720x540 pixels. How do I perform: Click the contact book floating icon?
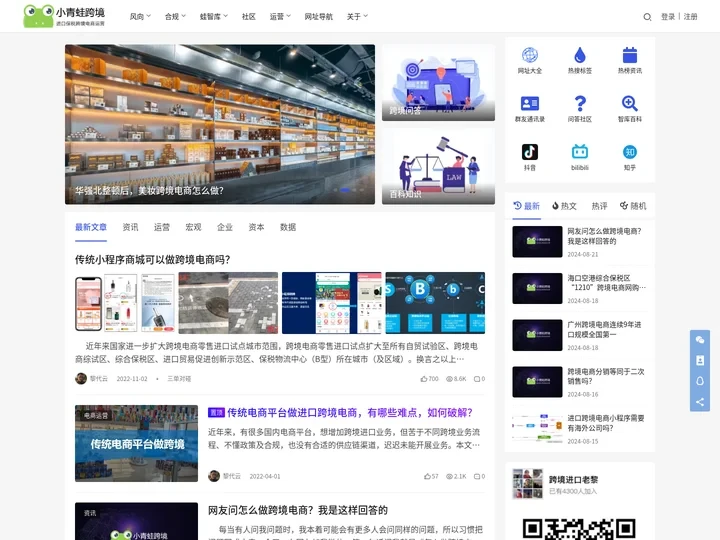700,360
